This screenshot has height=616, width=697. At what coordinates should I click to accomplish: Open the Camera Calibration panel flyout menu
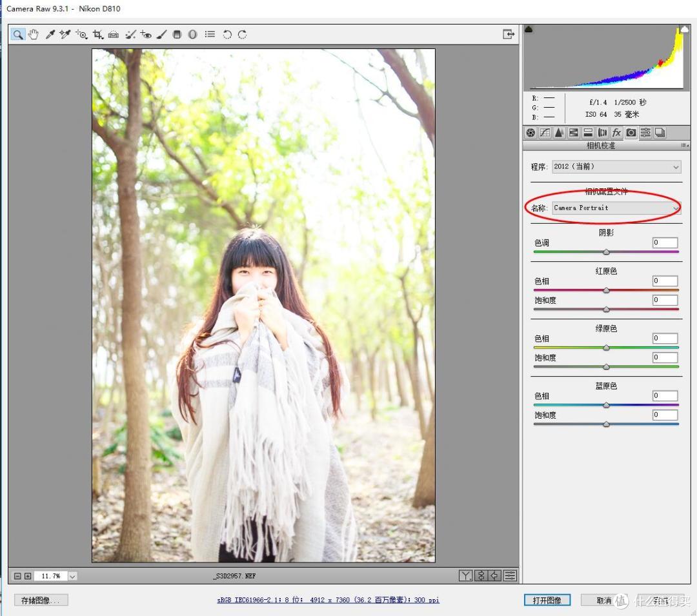coord(685,145)
